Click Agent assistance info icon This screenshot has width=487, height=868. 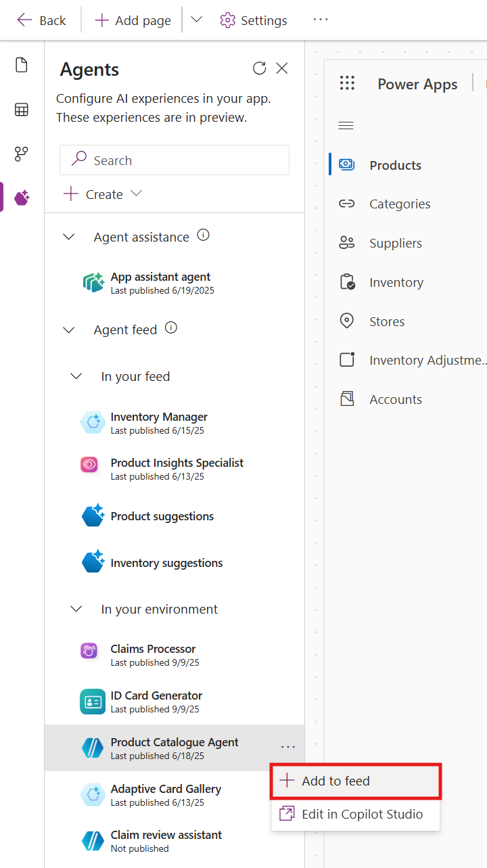(x=203, y=235)
